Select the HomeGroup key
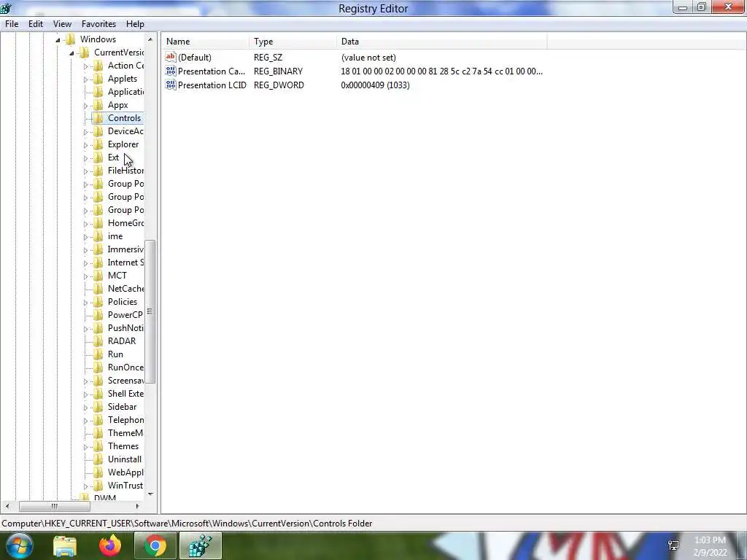747x560 pixels. (x=125, y=223)
